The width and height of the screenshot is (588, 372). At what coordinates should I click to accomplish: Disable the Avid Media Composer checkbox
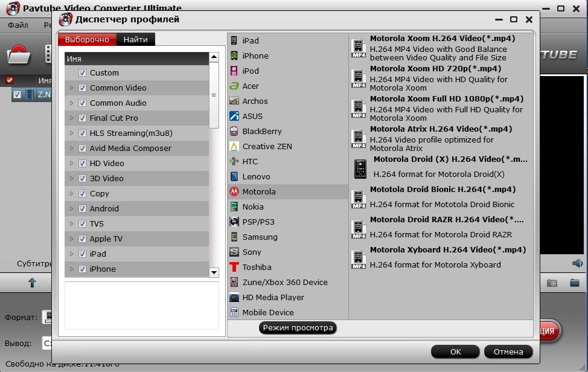[x=82, y=148]
